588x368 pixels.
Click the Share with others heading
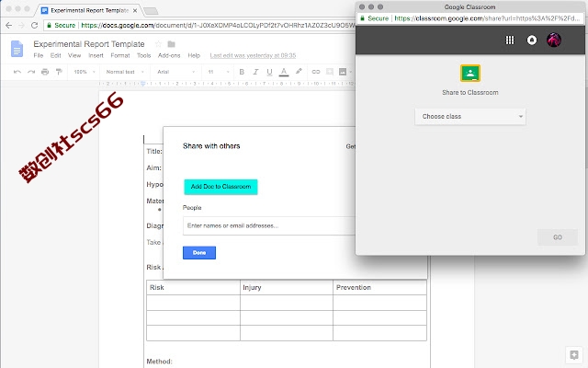[211, 146]
